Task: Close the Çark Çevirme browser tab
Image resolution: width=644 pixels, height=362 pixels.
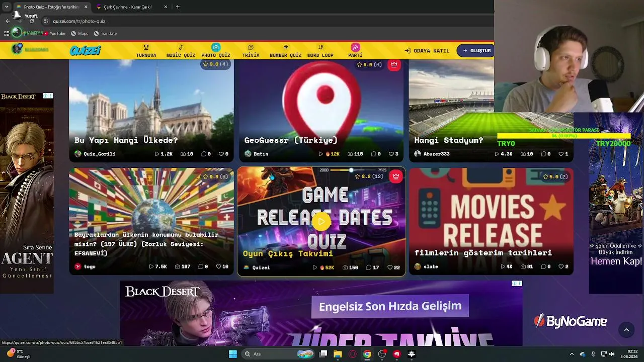Action: click(x=166, y=7)
